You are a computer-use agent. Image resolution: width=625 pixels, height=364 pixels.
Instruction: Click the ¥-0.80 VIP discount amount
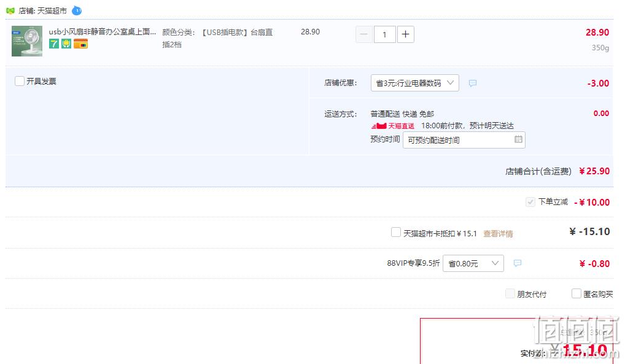(x=594, y=263)
